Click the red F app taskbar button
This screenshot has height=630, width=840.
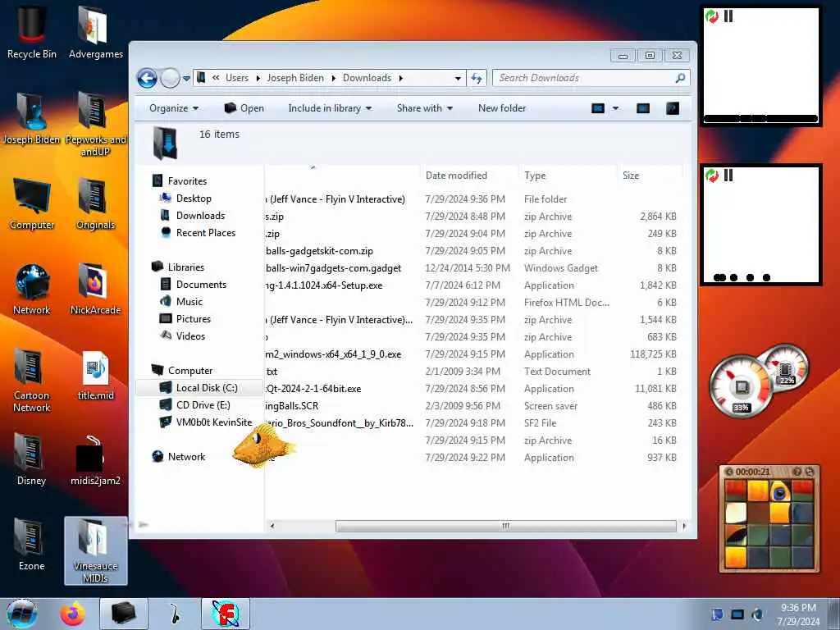tap(225, 614)
